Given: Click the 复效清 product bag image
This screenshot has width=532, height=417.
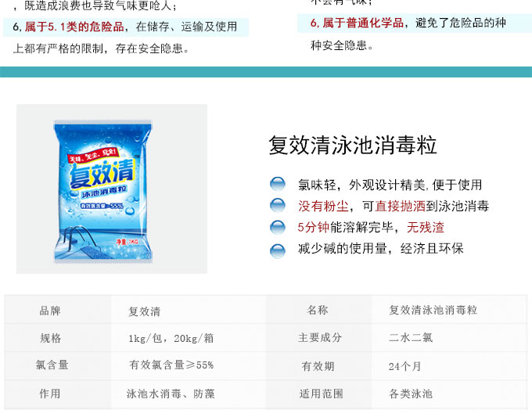Looking at the screenshot, I should [102, 191].
